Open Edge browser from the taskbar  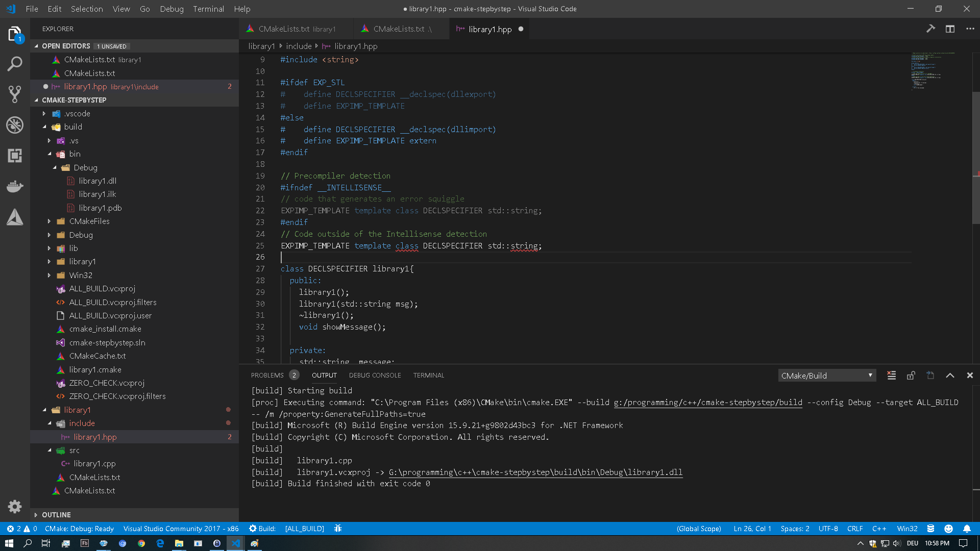(x=160, y=543)
